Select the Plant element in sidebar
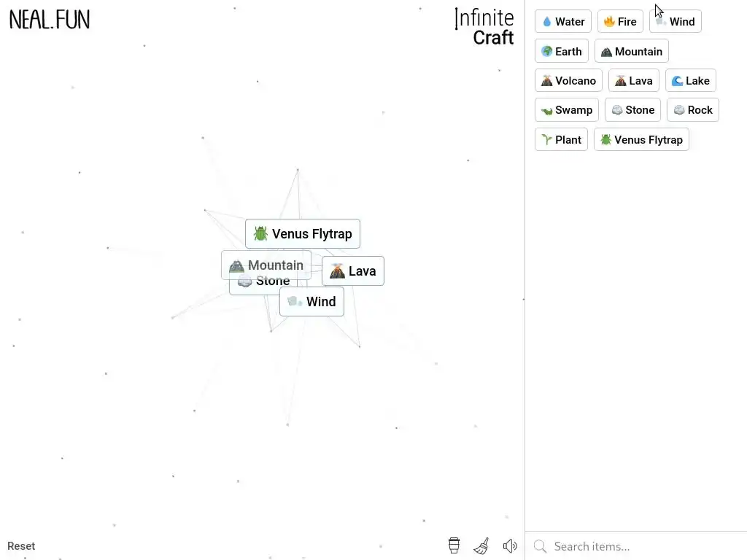747x560 pixels. tap(562, 139)
